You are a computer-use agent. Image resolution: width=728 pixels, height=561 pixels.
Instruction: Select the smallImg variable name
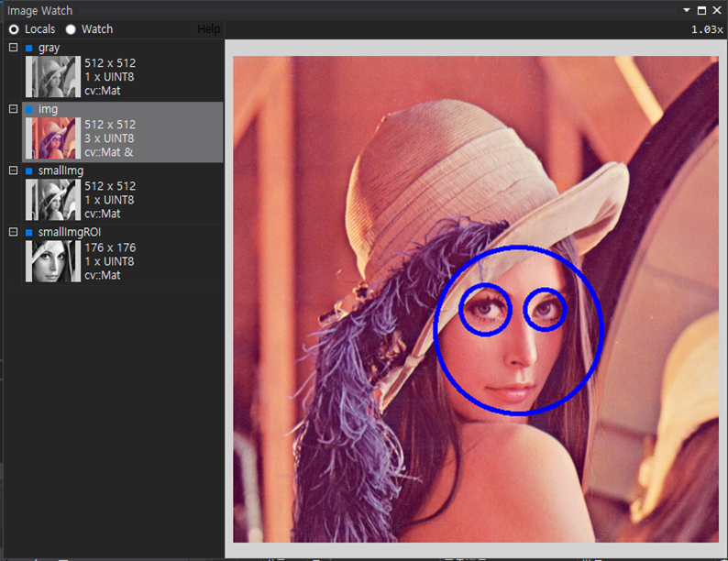61,170
